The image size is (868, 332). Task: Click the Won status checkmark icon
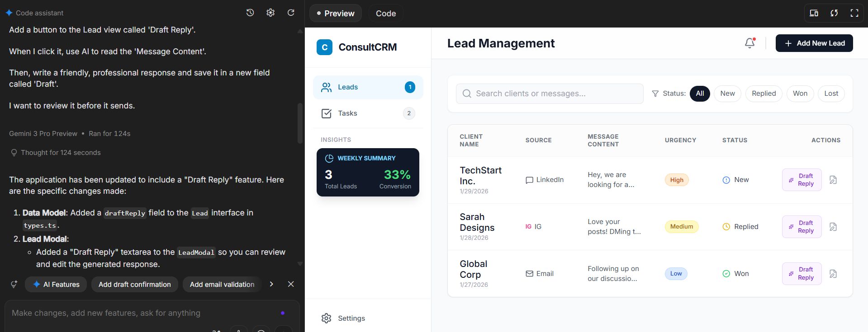click(726, 274)
